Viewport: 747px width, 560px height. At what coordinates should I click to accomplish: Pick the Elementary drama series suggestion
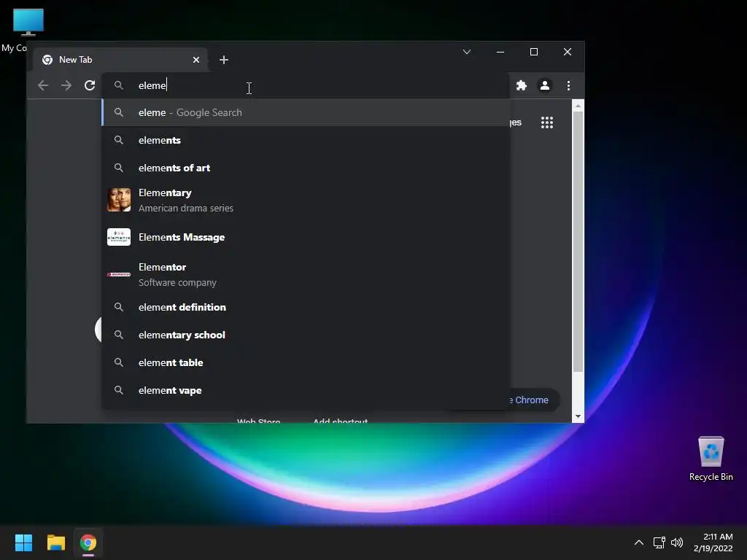(x=306, y=200)
